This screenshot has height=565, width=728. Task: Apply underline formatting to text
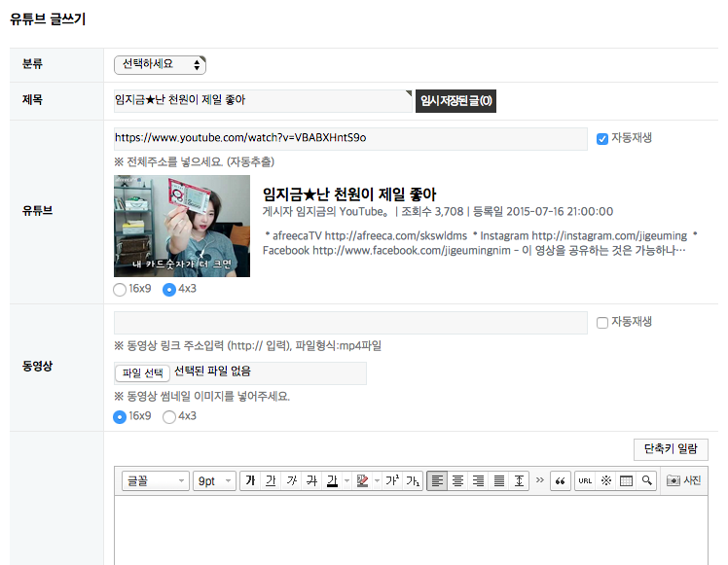click(271, 481)
